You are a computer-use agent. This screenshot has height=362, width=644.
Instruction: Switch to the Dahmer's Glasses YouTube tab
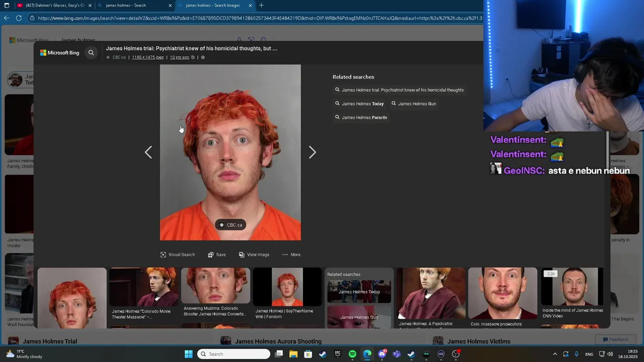53,6
